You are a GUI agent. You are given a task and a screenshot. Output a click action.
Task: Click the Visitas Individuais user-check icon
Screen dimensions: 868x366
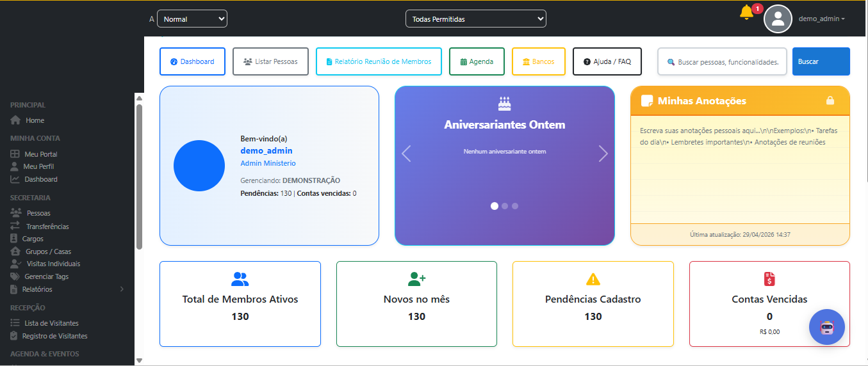coord(17,264)
